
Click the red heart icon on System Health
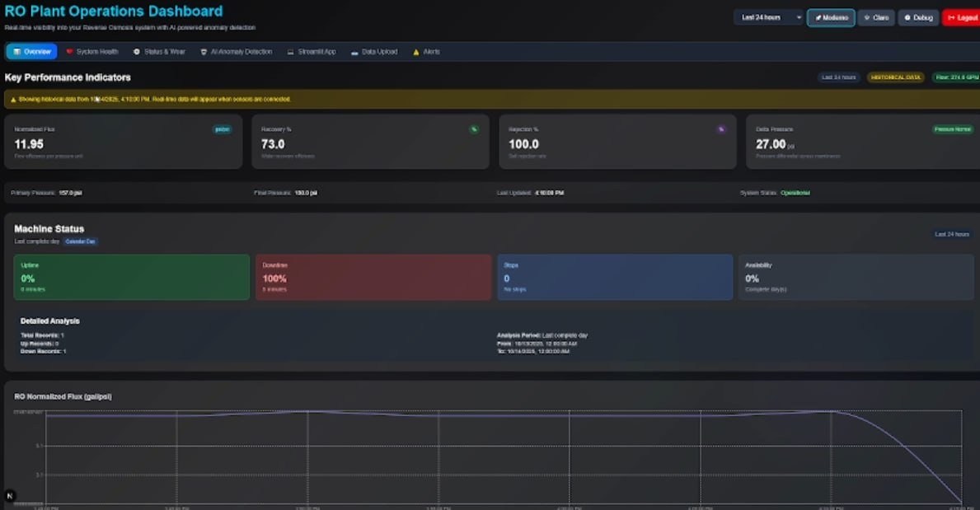[x=69, y=51]
